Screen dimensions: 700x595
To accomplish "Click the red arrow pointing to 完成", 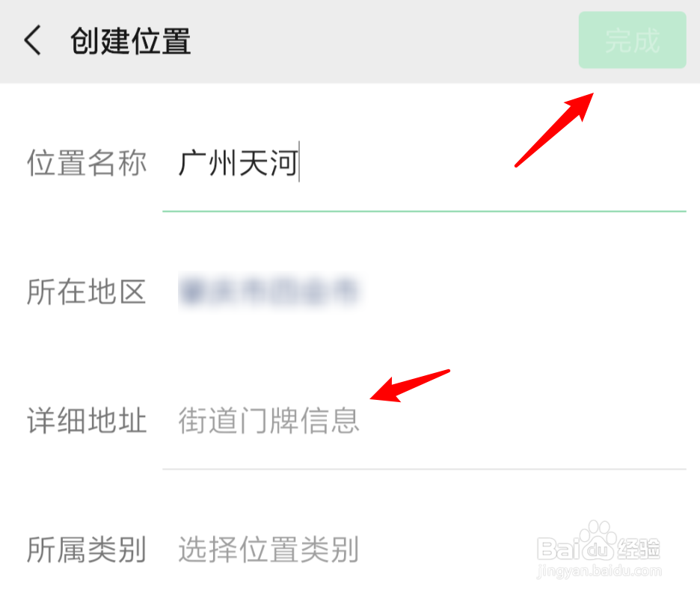I will tap(554, 130).
